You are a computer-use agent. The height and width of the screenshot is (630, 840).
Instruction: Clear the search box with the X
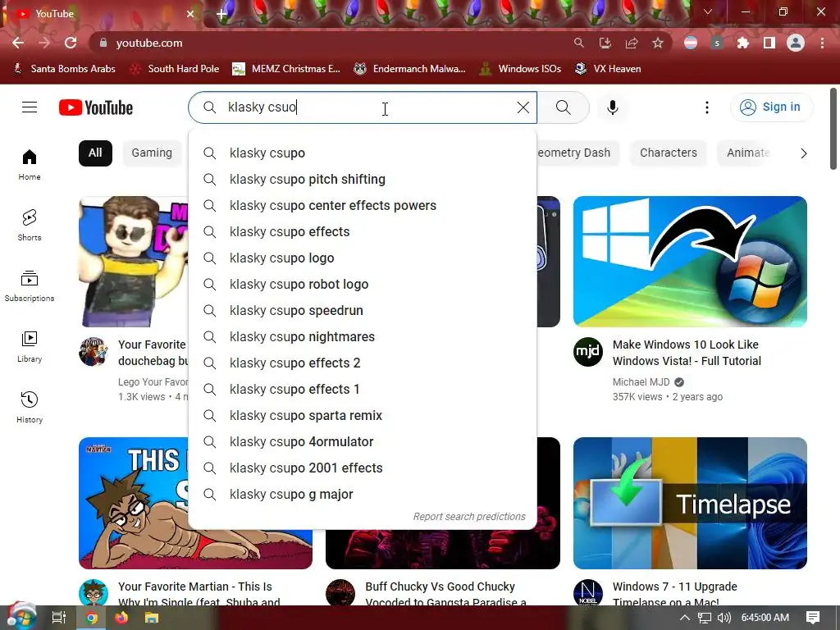pyautogui.click(x=523, y=107)
